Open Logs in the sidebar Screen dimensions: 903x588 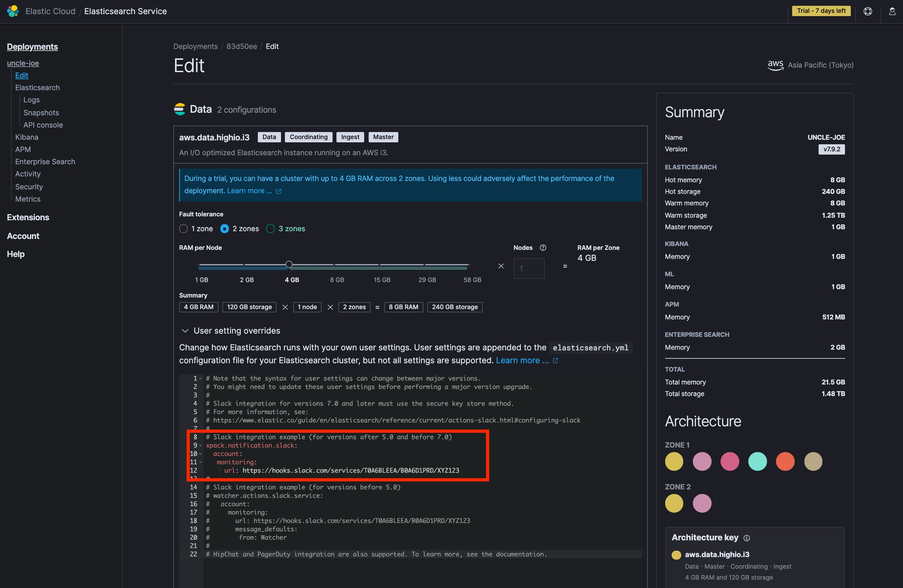pyautogui.click(x=31, y=100)
